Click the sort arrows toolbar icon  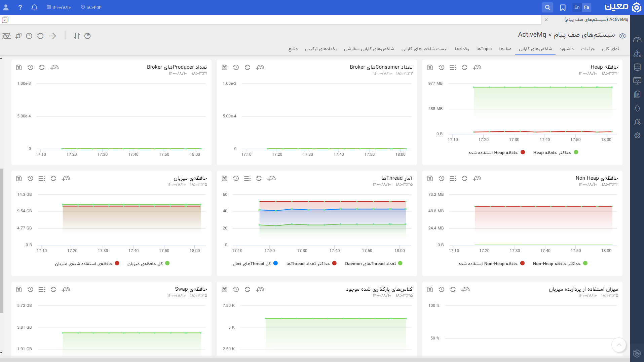click(77, 36)
